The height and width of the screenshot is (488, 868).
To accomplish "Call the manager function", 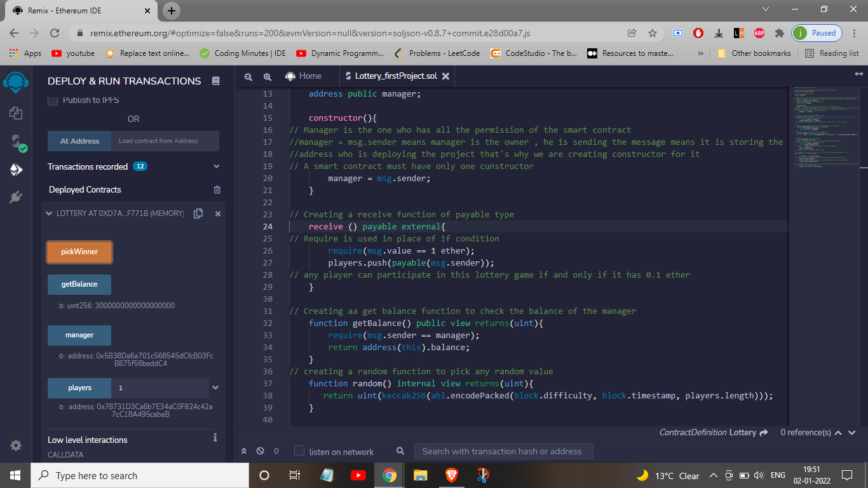I will click(79, 335).
